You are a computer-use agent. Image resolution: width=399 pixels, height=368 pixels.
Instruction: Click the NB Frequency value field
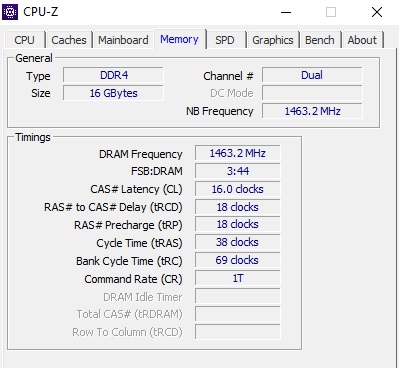pos(312,111)
